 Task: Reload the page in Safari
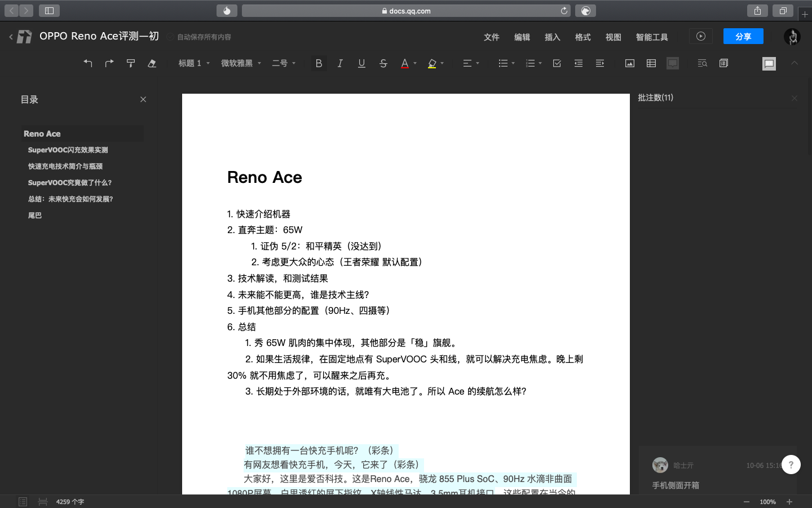pyautogui.click(x=564, y=11)
